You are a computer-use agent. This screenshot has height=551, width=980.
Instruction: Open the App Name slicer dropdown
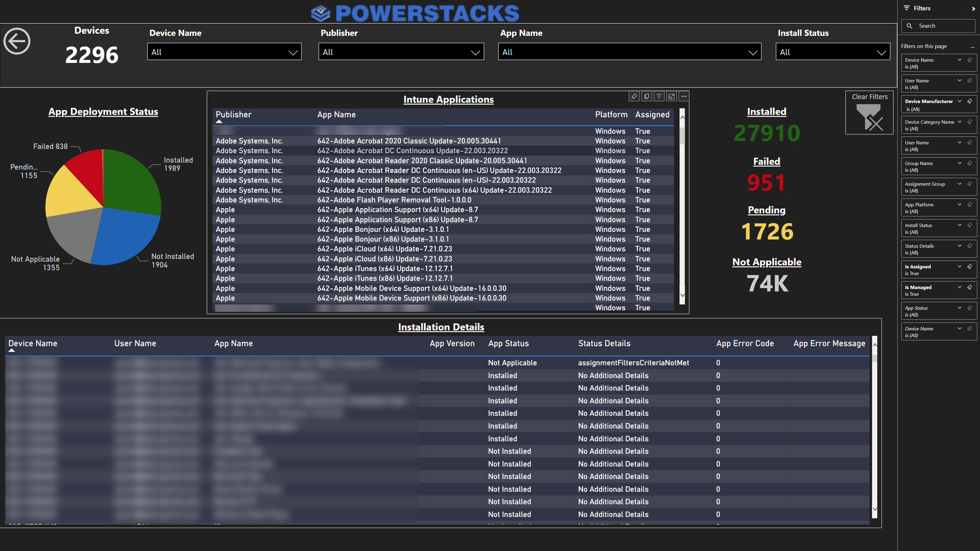click(752, 53)
